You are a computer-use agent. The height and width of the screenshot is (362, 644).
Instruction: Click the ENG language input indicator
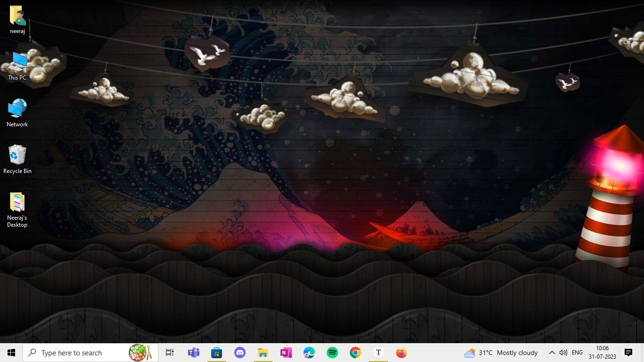pyautogui.click(x=577, y=353)
